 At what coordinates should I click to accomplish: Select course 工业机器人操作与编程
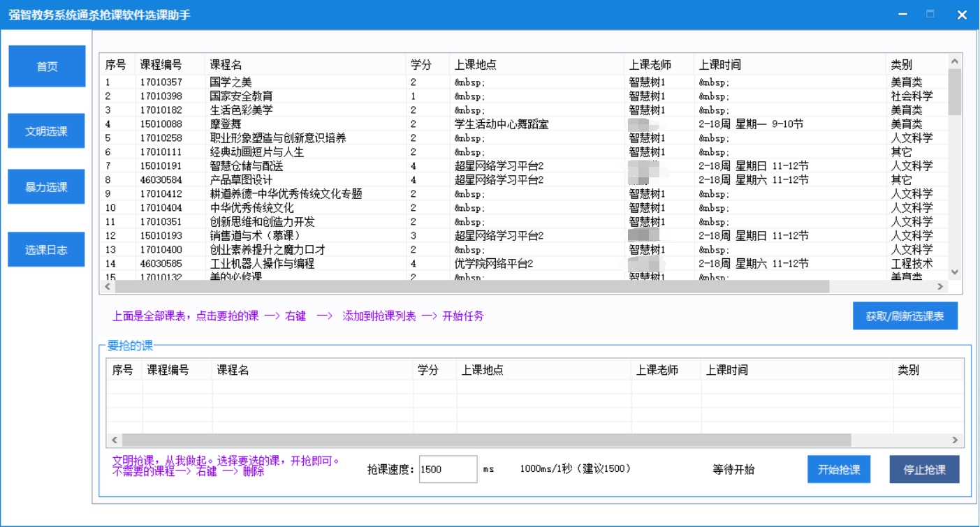[262, 264]
